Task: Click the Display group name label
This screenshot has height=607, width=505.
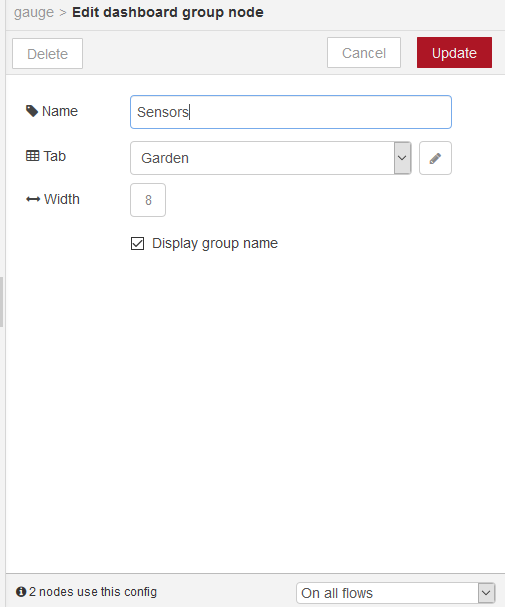Action: [215, 243]
